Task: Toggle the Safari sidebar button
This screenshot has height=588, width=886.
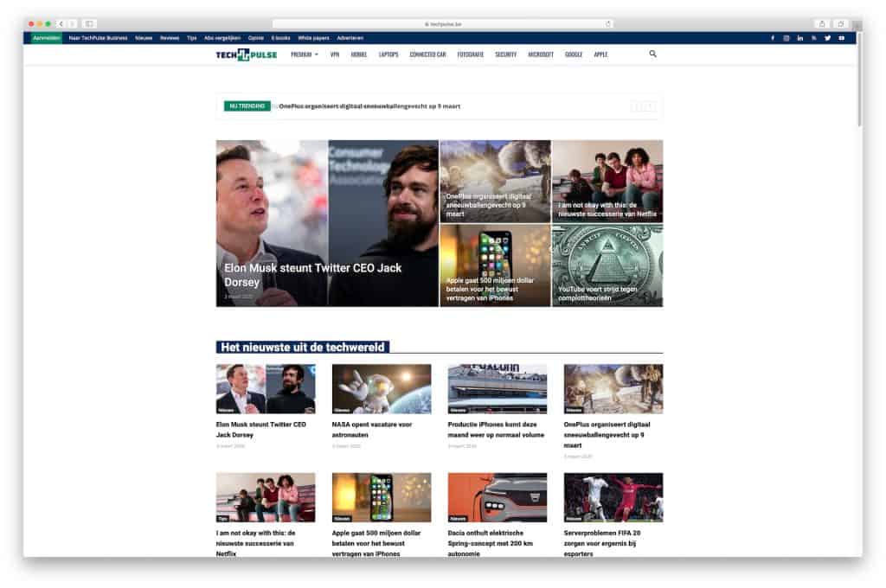Action: click(89, 23)
